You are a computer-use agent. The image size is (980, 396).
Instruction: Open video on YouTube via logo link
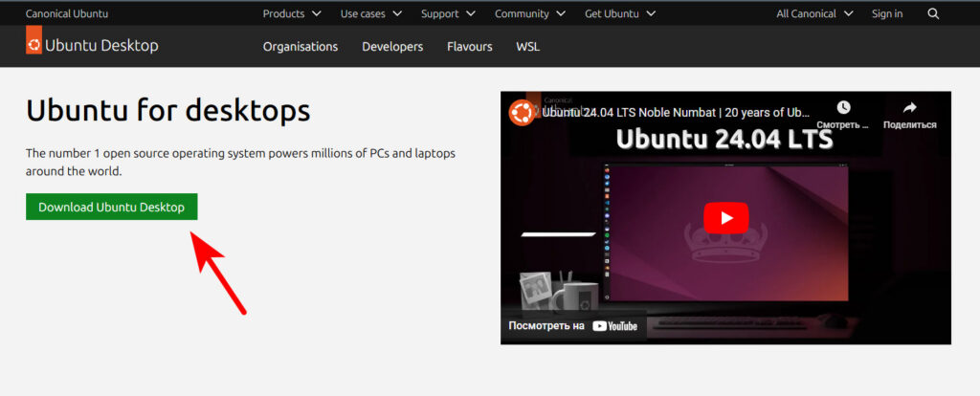(614, 325)
